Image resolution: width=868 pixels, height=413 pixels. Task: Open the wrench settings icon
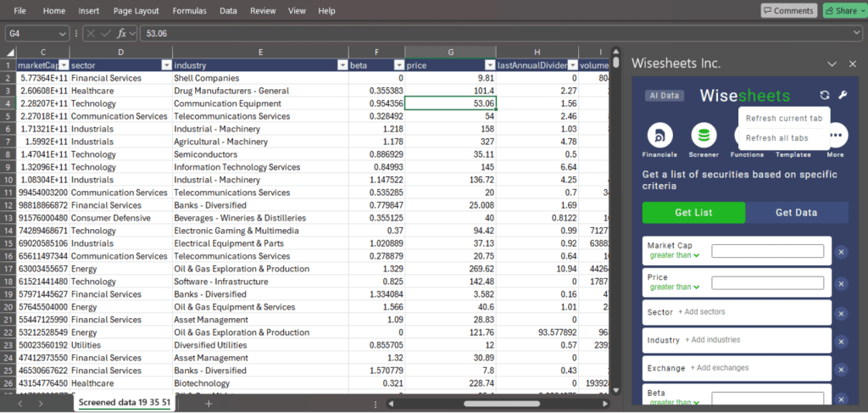tap(843, 96)
